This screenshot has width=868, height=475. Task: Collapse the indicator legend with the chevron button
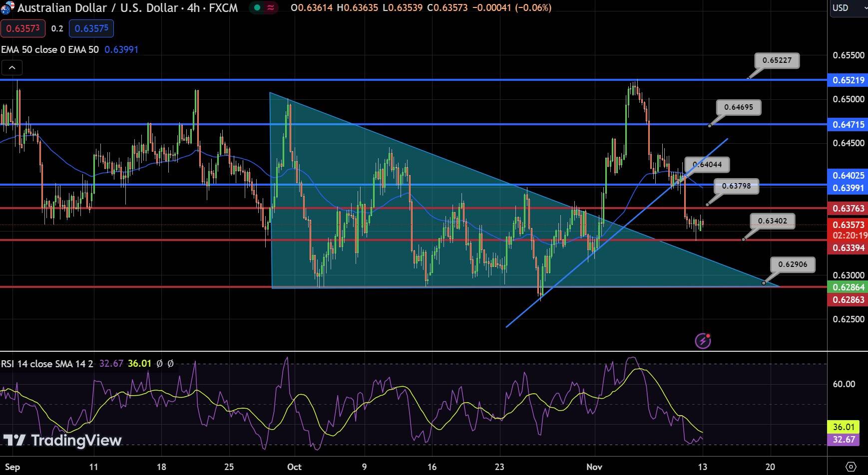(x=12, y=67)
